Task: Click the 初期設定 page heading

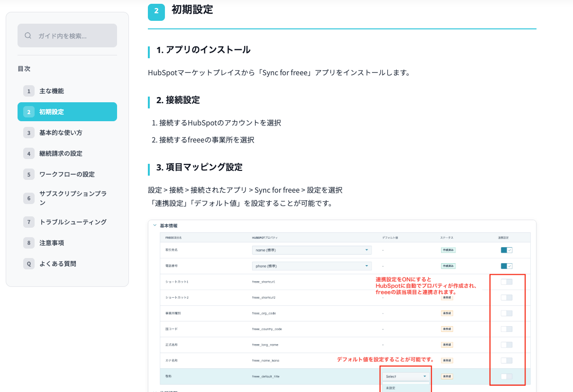Action: coord(192,9)
